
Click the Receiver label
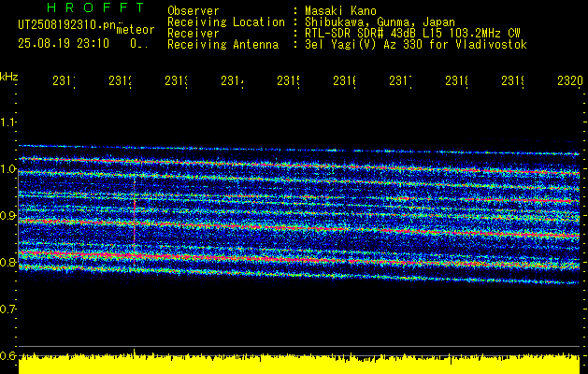(194, 34)
